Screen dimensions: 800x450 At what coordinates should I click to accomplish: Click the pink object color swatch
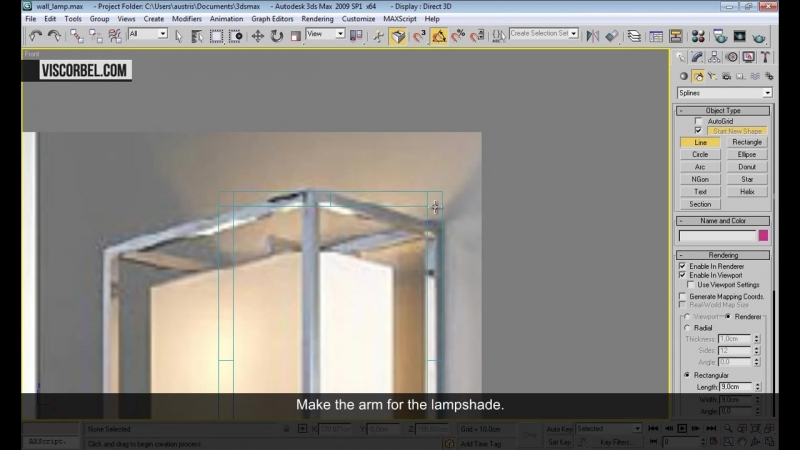click(x=763, y=236)
